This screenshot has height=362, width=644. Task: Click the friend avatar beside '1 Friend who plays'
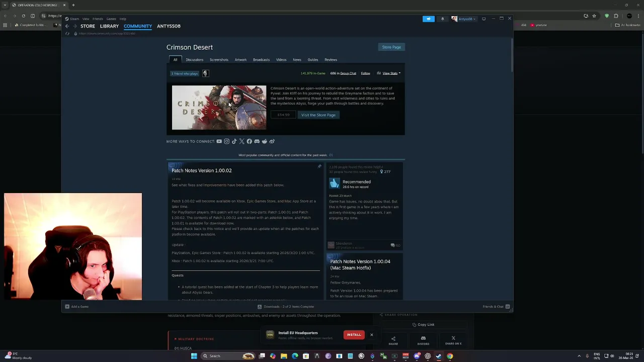(x=205, y=73)
